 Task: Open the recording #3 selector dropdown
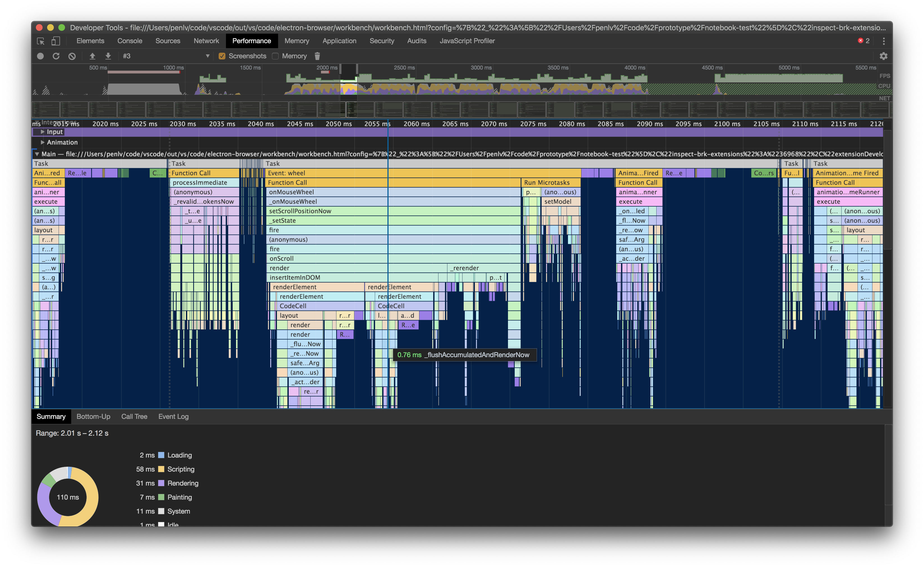pos(207,56)
